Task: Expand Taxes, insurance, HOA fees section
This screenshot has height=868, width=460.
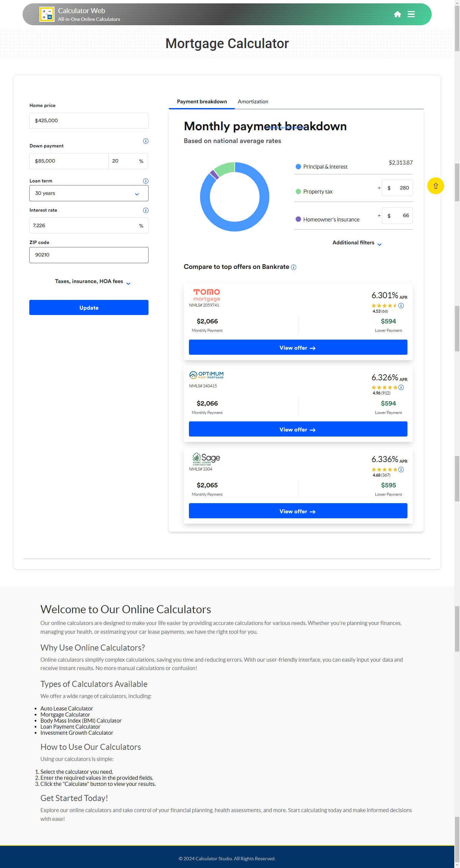Action: (x=92, y=282)
